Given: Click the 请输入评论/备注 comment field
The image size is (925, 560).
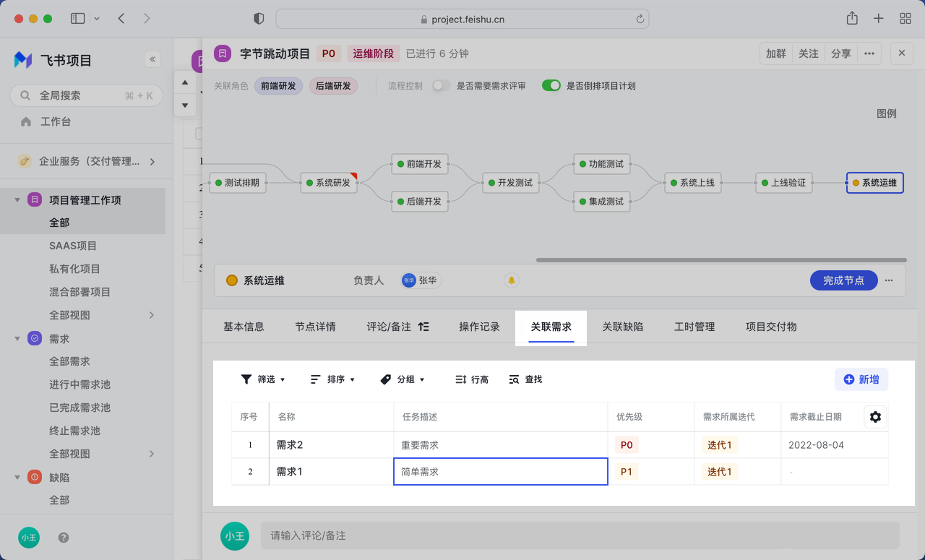Looking at the screenshot, I should [x=580, y=535].
